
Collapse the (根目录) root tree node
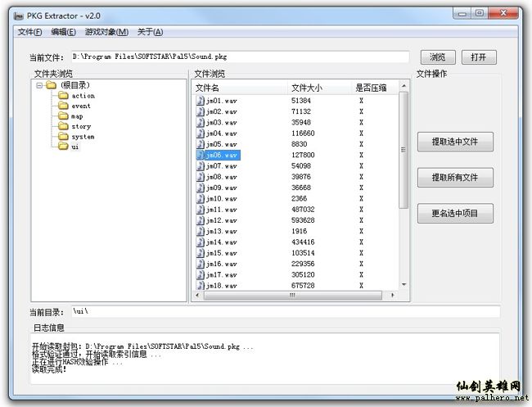tap(38, 85)
